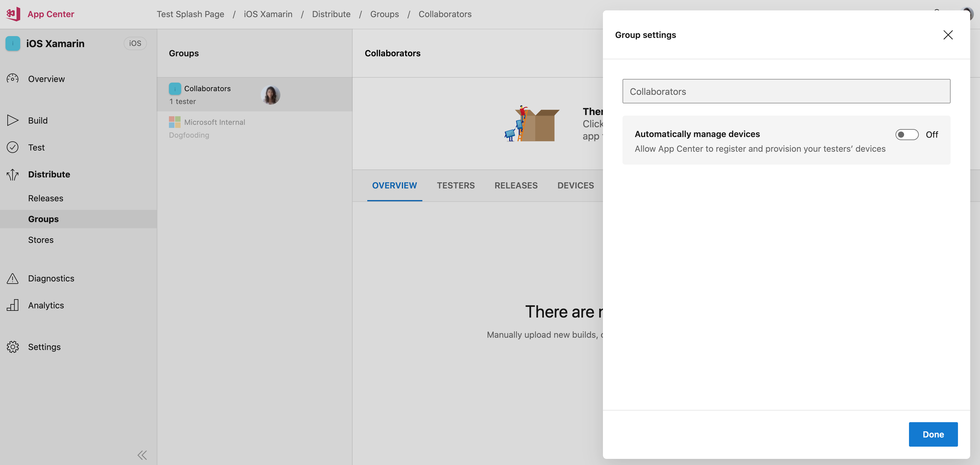This screenshot has height=465, width=980.
Task: Turn on Automatically manage devices
Action: tap(907, 134)
